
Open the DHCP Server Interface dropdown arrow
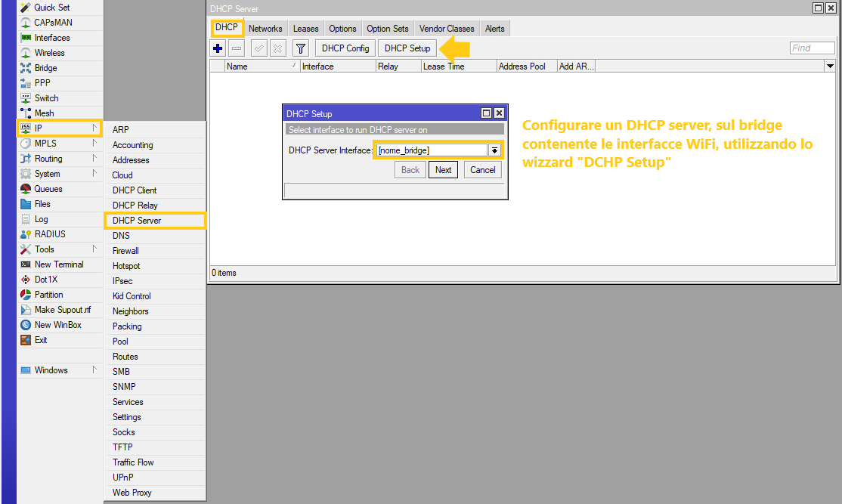pyautogui.click(x=494, y=150)
